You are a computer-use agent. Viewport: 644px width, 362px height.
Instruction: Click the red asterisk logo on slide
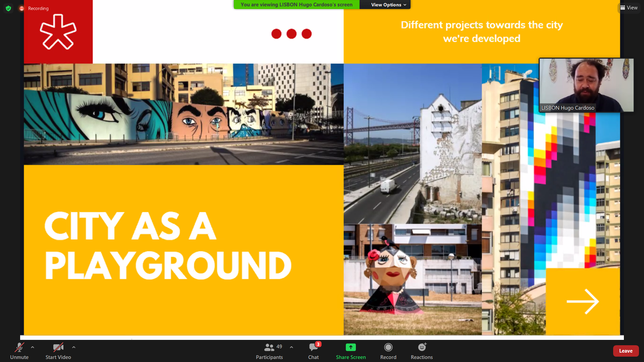coord(58,32)
